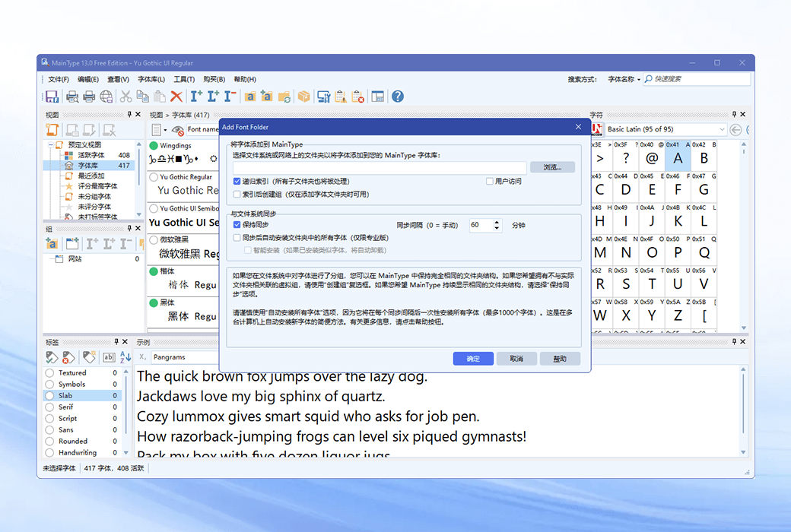791x532 pixels.
Task: Click the remove tag icon with red X
Action: point(68,357)
